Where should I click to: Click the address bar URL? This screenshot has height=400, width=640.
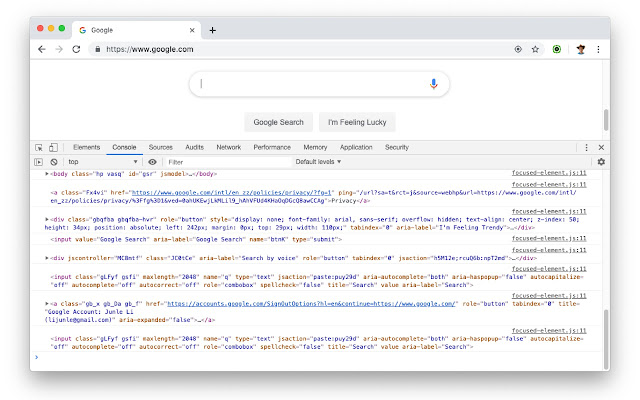(149, 49)
